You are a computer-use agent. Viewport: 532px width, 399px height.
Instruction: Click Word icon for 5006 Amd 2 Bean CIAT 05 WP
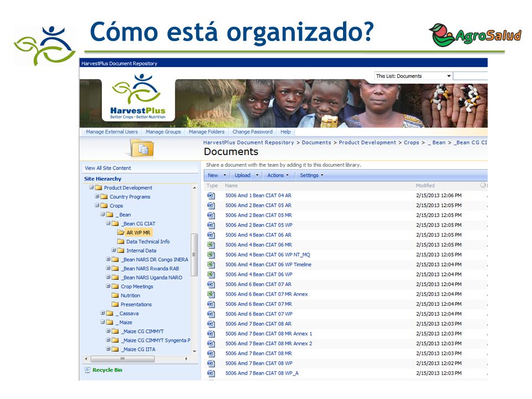pyautogui.click(x=211, y=226)
